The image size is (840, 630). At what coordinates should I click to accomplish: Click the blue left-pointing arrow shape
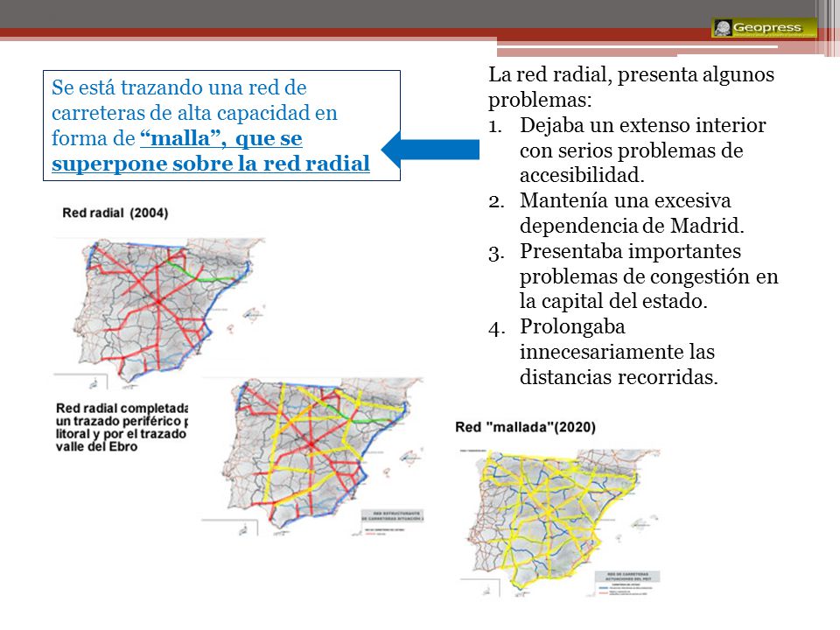(430, 150)
